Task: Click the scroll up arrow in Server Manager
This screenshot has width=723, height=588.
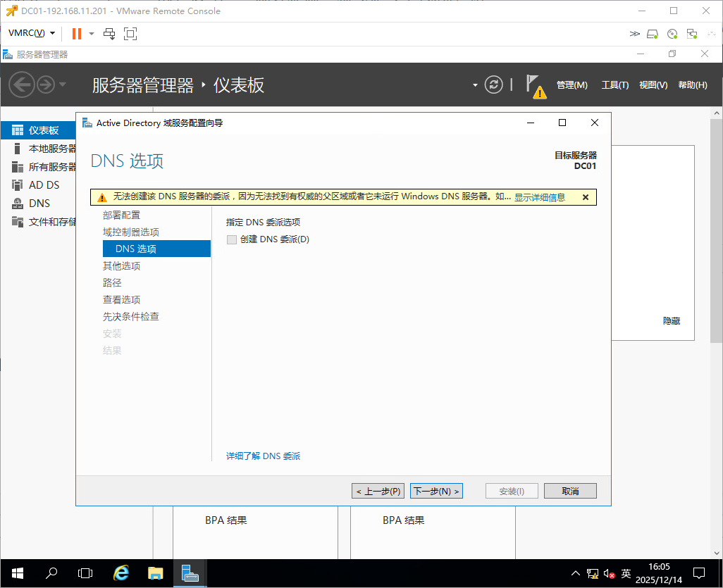Action: (717, 113)
